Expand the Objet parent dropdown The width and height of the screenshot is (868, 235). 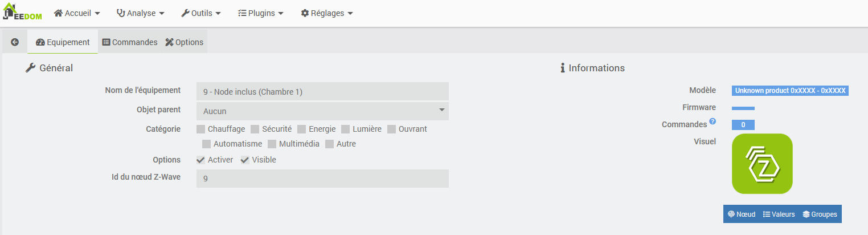coord(322,111)
